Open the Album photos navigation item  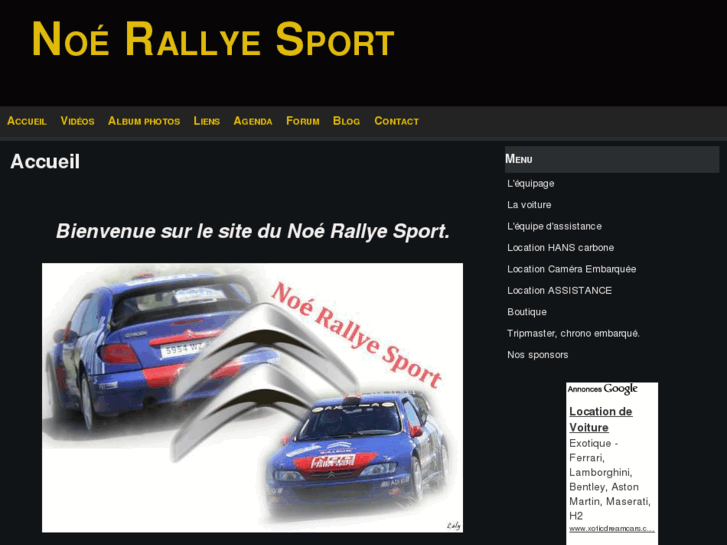click(144, 121)
